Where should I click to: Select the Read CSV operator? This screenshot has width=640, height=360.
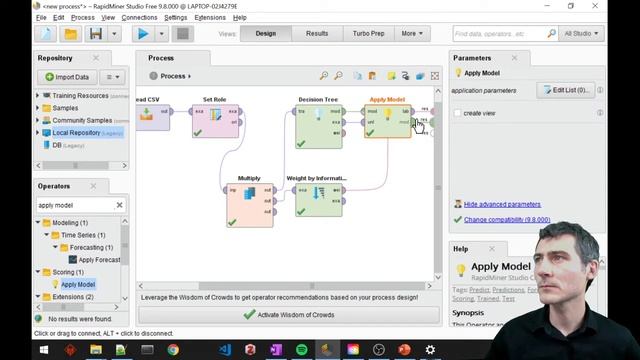(x=153, y=117)
